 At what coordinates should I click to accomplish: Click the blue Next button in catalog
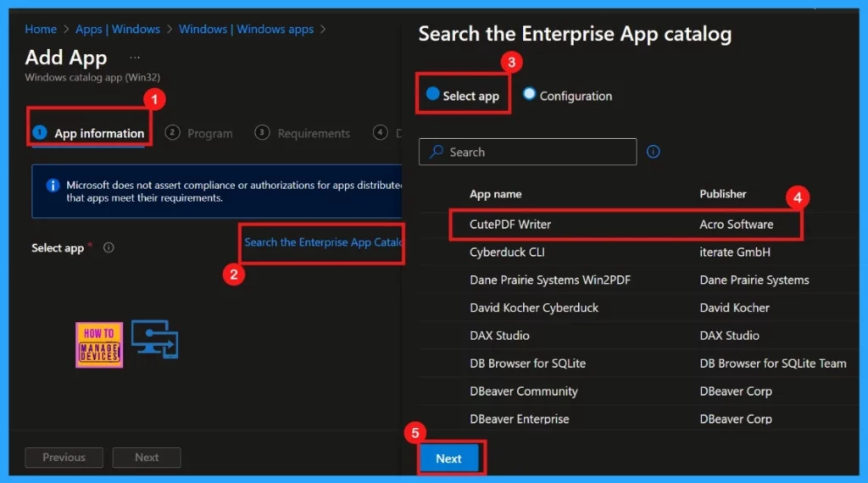(x=449, y=458)
